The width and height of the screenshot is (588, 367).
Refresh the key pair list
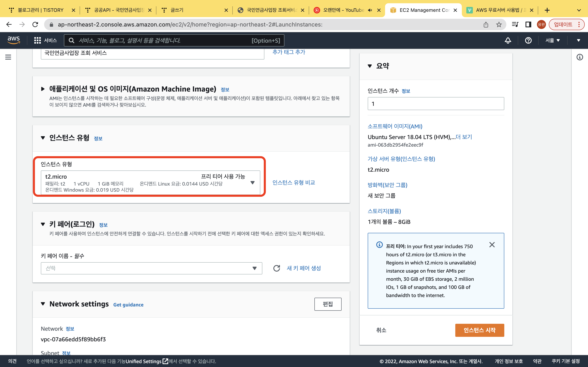tap(276, 268)
